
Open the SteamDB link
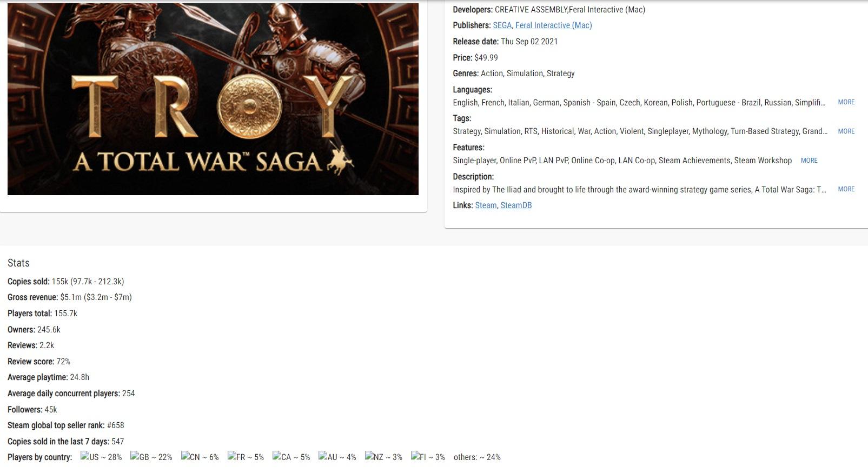(516, 205)
